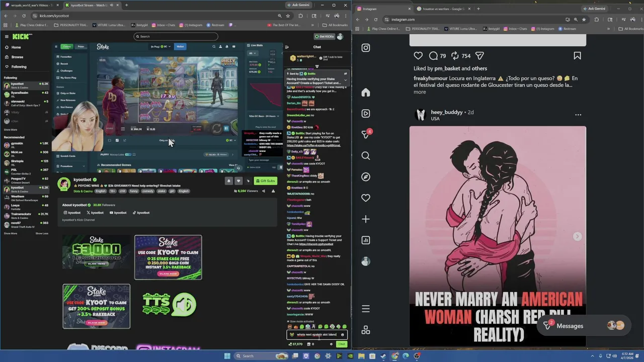Open gymskin in Recommended channels
Image resolution: width=644 pixels, height=362 pixels.
click(26, 144)
